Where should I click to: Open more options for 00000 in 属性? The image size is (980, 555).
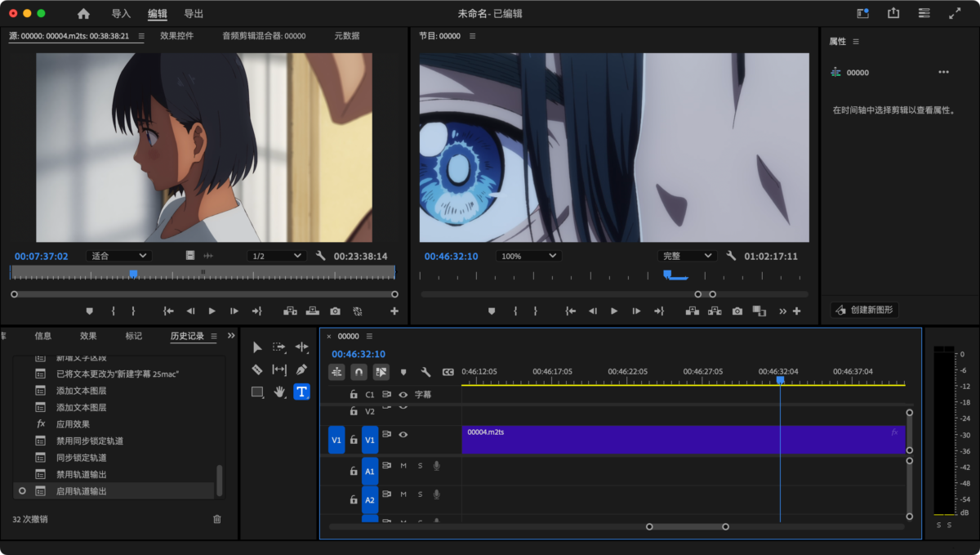point(943,72)
